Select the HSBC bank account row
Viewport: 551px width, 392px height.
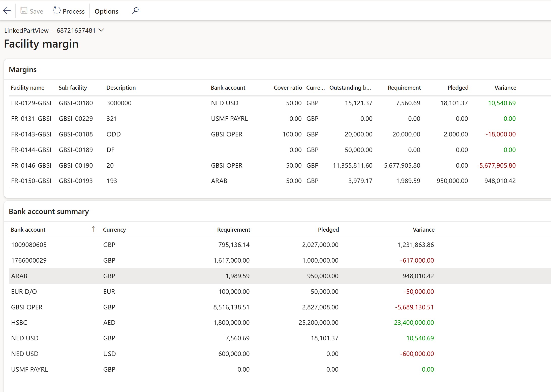point(19,323)
